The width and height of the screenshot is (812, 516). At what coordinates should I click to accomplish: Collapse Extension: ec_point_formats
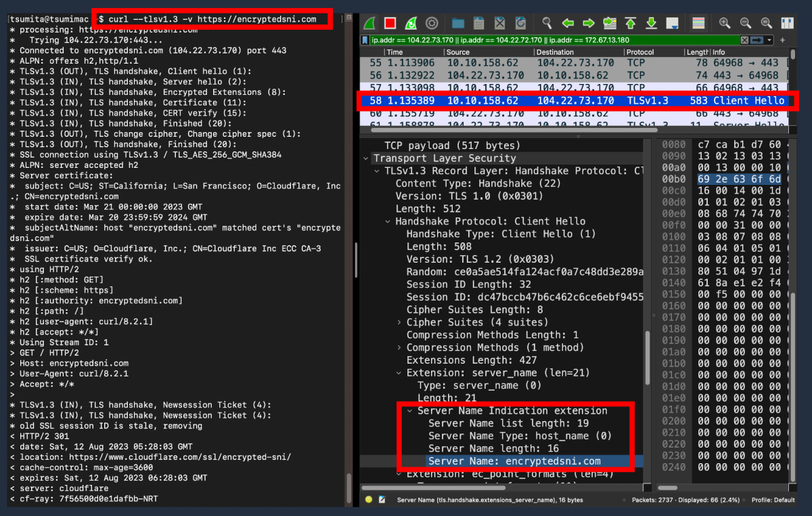click(399, 474)
